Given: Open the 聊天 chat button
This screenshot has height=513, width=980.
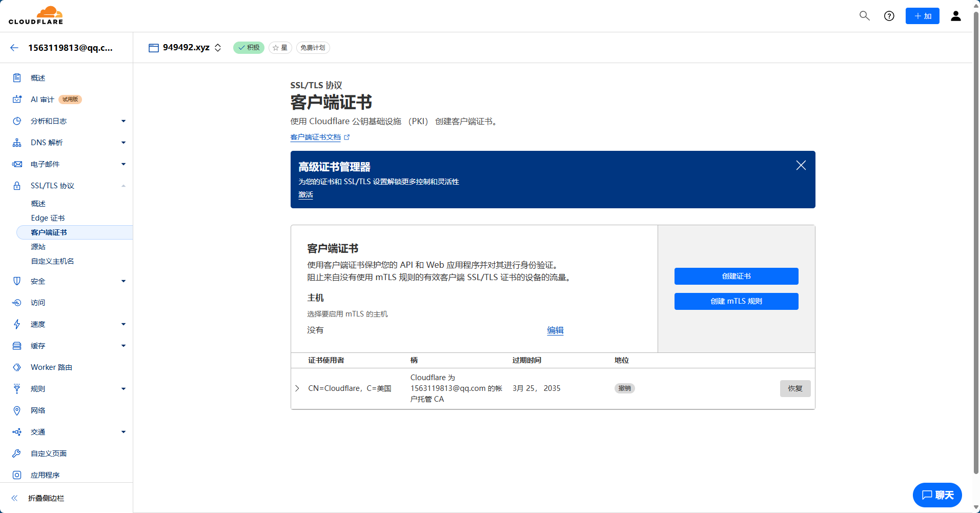Looking at the screenshot, I should click(937, 495).
